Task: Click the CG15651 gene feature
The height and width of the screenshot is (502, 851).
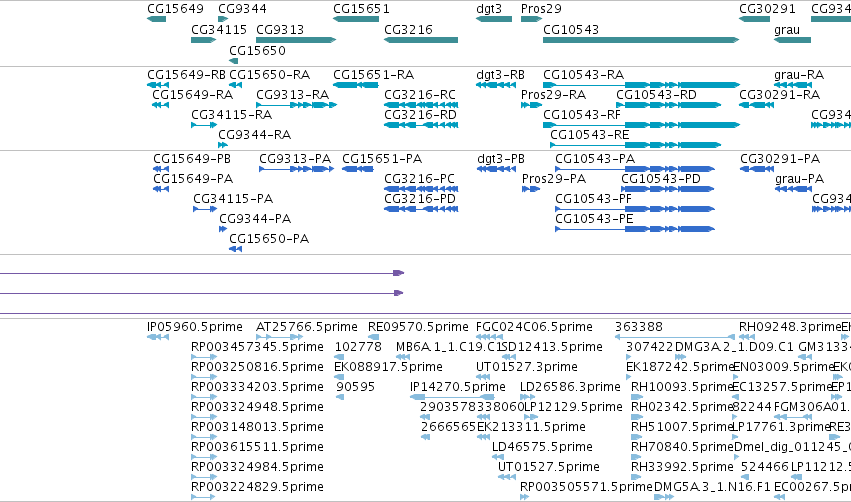Action: click(x=356, y=19)
